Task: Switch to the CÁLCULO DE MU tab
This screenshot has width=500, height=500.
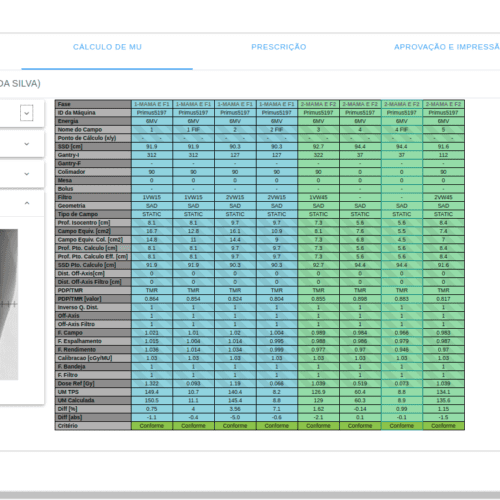Action: tap(107, 47)
